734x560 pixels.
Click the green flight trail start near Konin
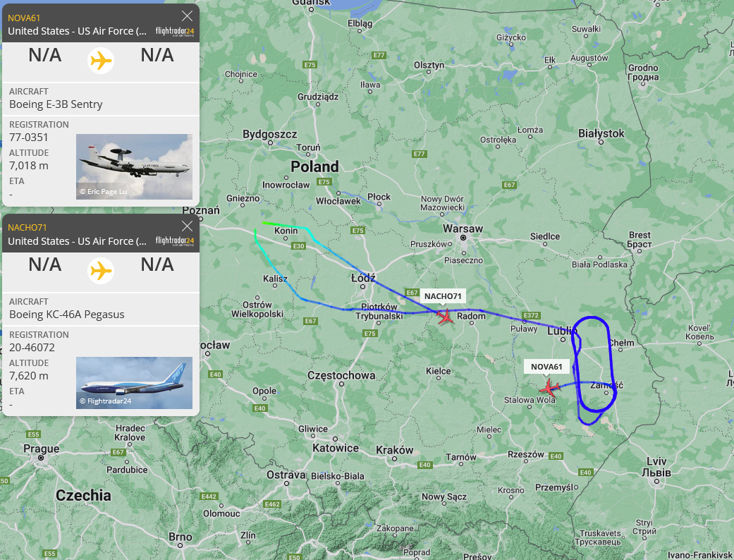265,223
